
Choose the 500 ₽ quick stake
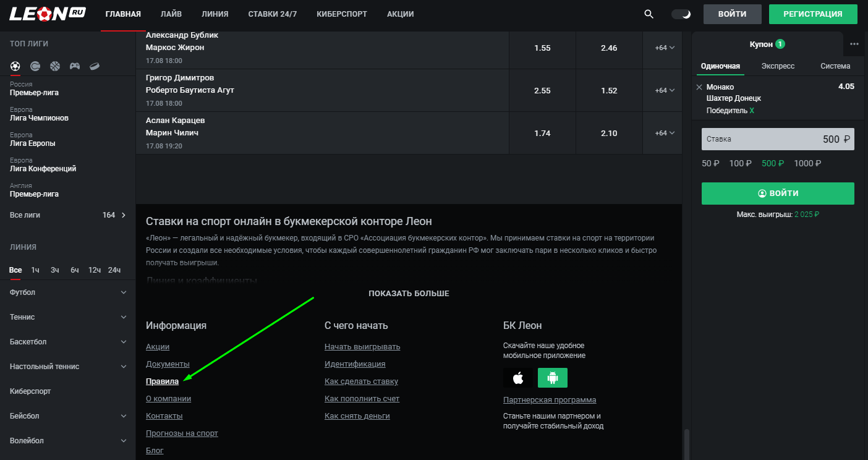773,164
